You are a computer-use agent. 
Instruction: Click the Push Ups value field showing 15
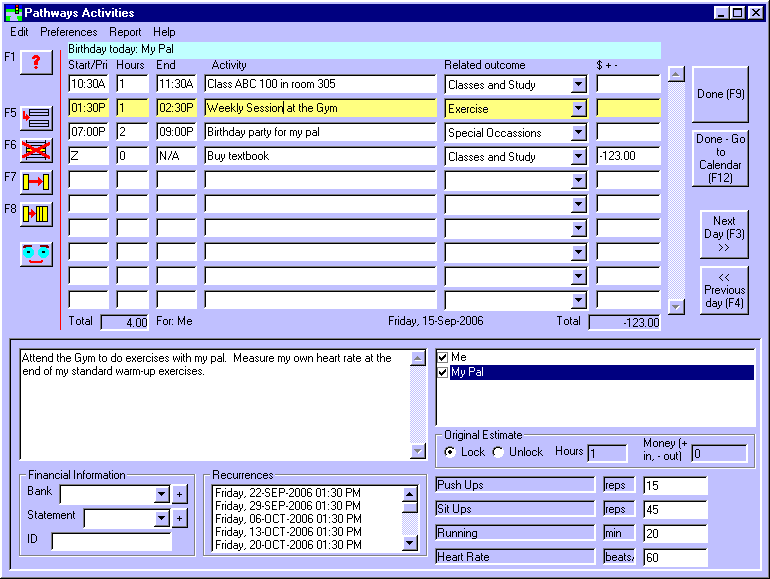point(675,485)
